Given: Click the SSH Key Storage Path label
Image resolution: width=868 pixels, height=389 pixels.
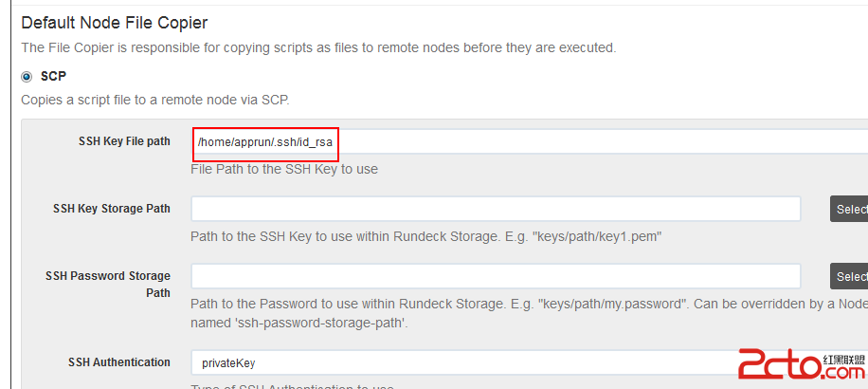Looking at the screenshot, I should coord(112,209).
